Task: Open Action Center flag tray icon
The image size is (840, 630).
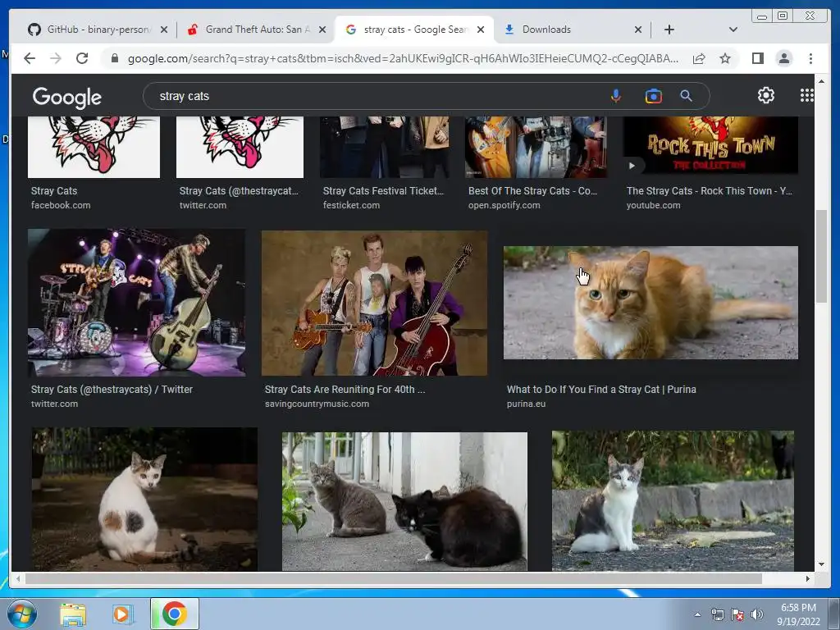Action: (x=737, y=614)
